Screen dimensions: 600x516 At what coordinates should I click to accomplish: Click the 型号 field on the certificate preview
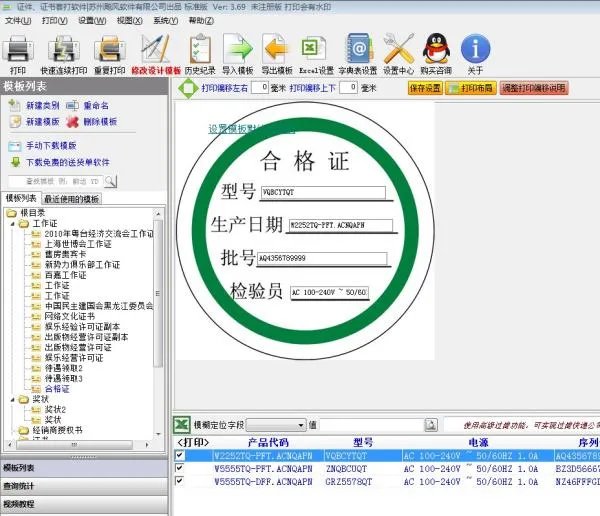(x=323, y=192)
